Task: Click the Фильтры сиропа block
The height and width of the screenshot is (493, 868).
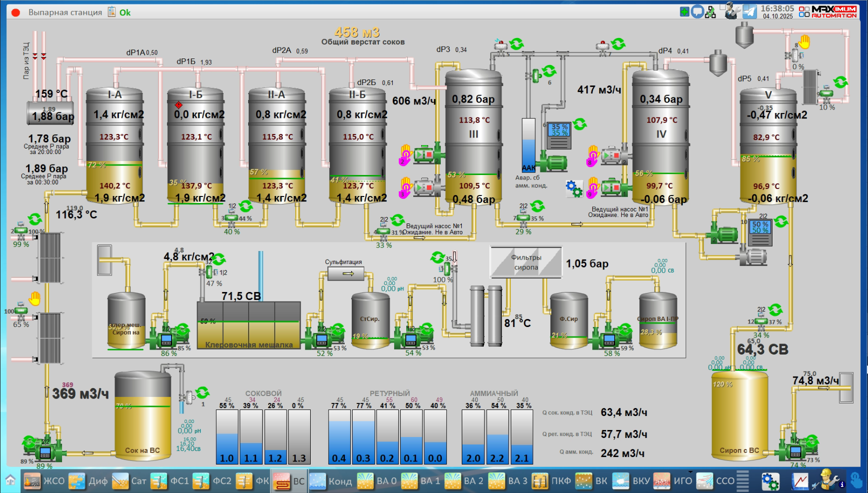Action: point(526,262)
